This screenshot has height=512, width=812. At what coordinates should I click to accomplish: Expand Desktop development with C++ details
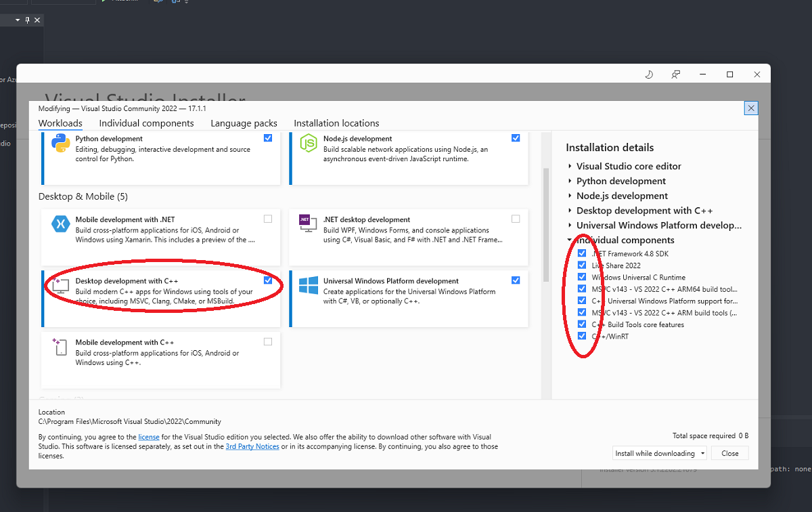coord(570,211)
